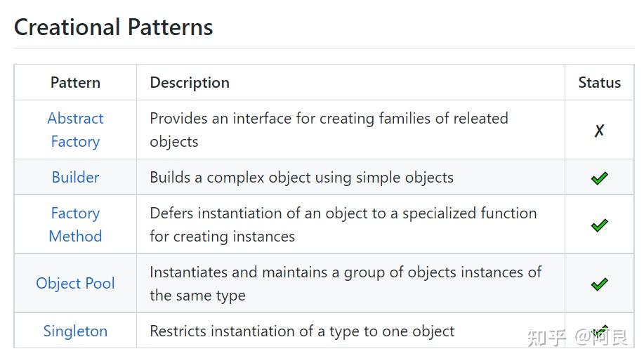Click the Status column header
This screenshot has width=644, height=363.
tap(600, 83)
